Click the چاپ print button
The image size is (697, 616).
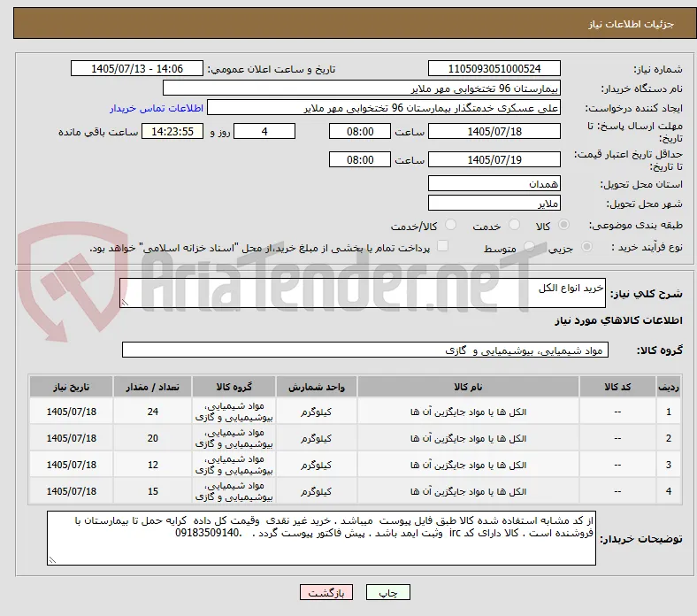click(x=388, y=592)
